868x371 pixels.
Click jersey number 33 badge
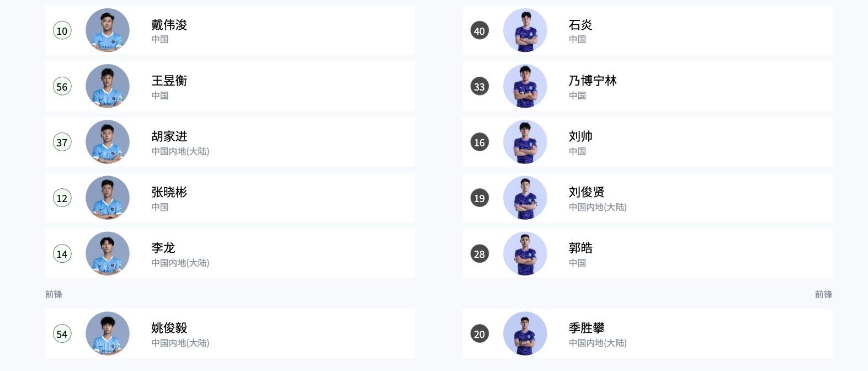pos(480,86)
